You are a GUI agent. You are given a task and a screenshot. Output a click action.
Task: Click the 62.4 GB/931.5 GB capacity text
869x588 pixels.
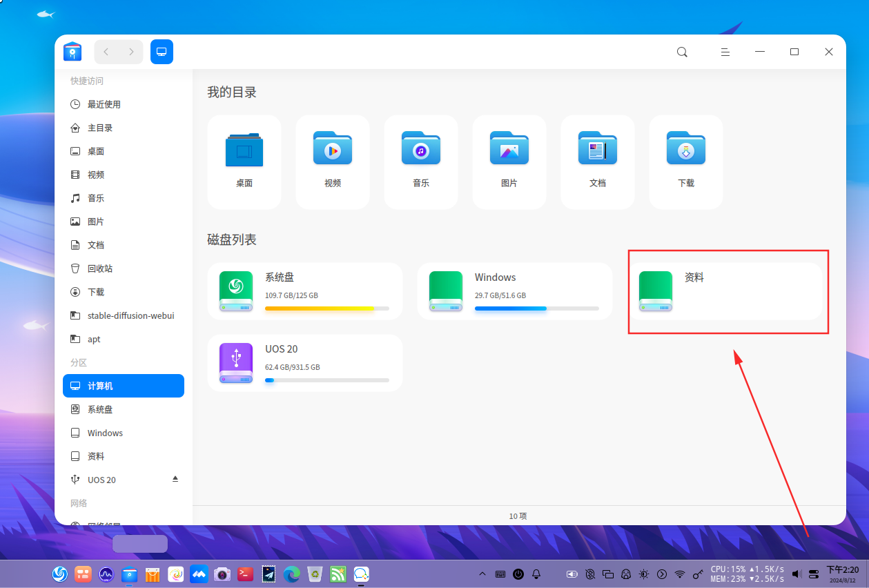pos(293,367)
